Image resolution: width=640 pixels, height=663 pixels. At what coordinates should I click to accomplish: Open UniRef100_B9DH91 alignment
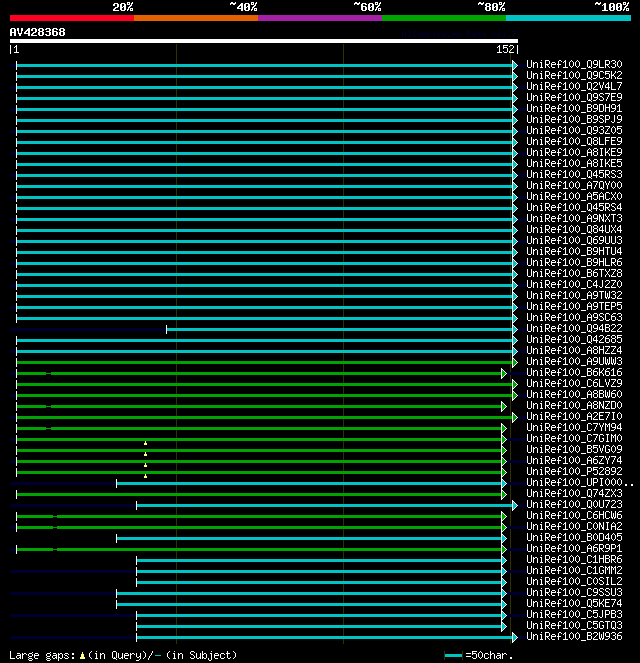pos(574,109)
